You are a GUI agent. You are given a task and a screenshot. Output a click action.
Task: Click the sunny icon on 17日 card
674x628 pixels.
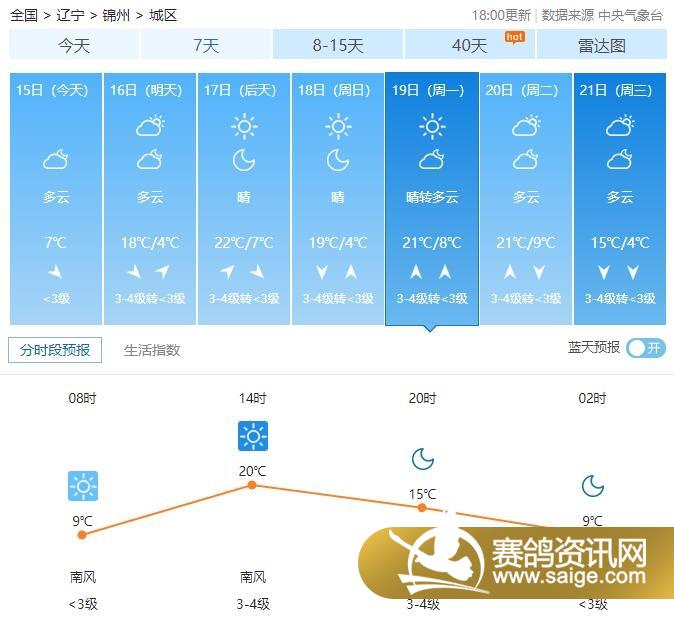tap(244, 126)
